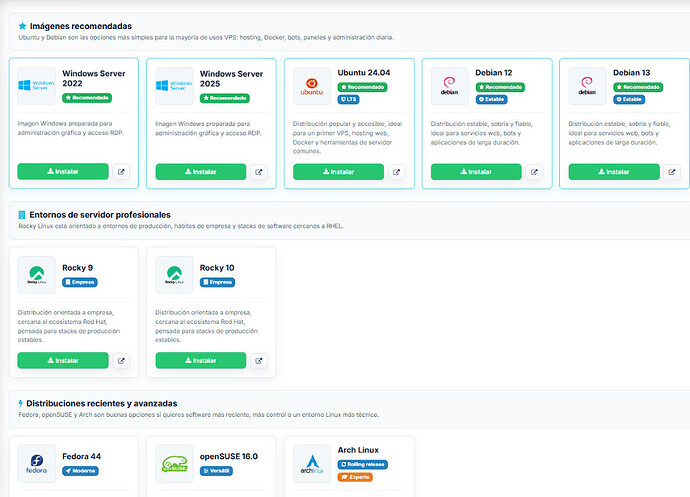Click the Experto badge on Arch Linux
This screenshot has height=497, width=690.
(355, 477)
